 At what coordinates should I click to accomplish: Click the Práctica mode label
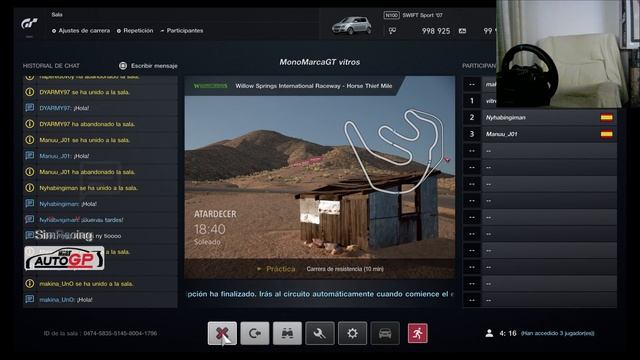pos(280,269)
